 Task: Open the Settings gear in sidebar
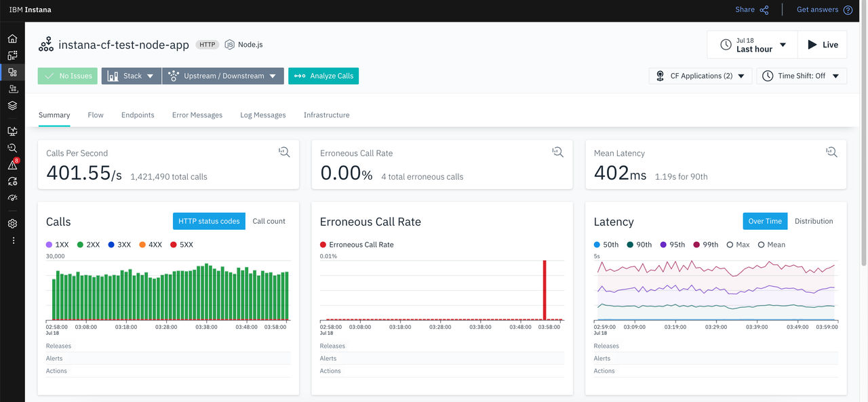pos(12,224)
